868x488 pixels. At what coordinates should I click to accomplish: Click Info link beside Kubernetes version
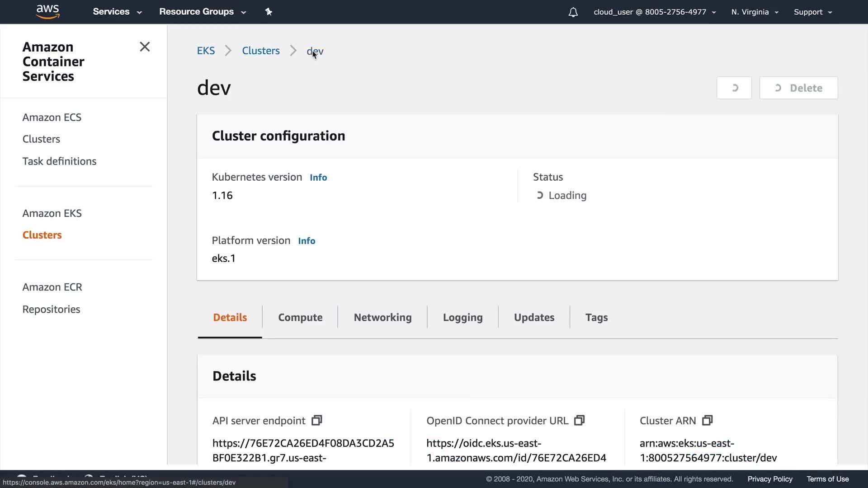point(318,178)
